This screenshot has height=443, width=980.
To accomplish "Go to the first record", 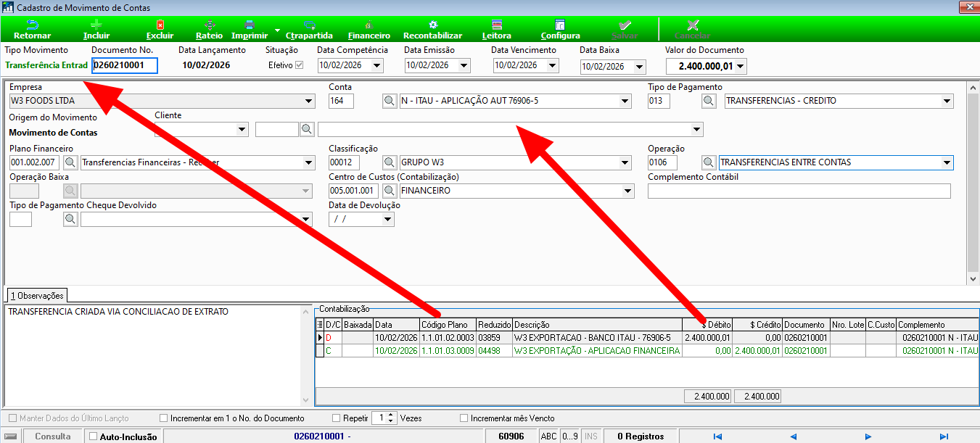I will pyautogui.click(x=717, y=436).
